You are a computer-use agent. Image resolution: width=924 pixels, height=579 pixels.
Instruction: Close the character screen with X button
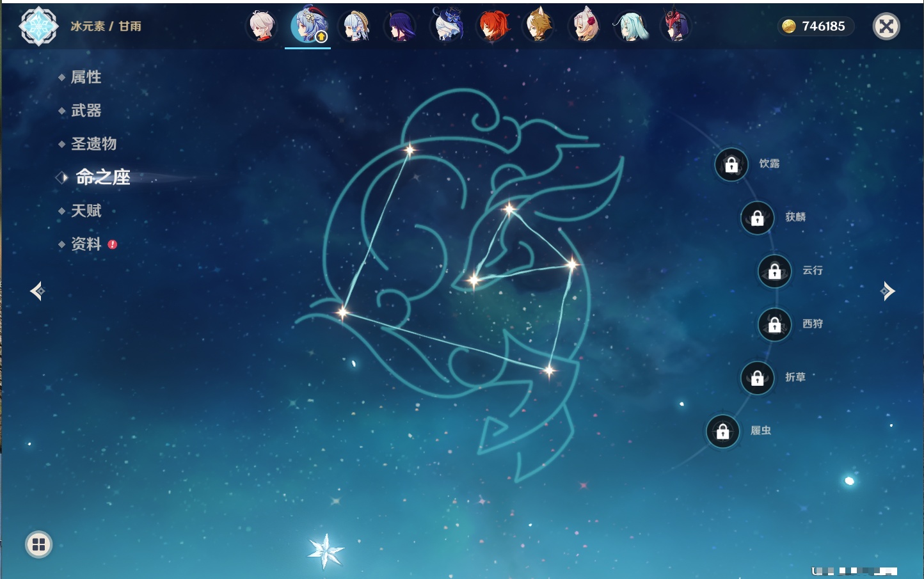click(887, 26)
